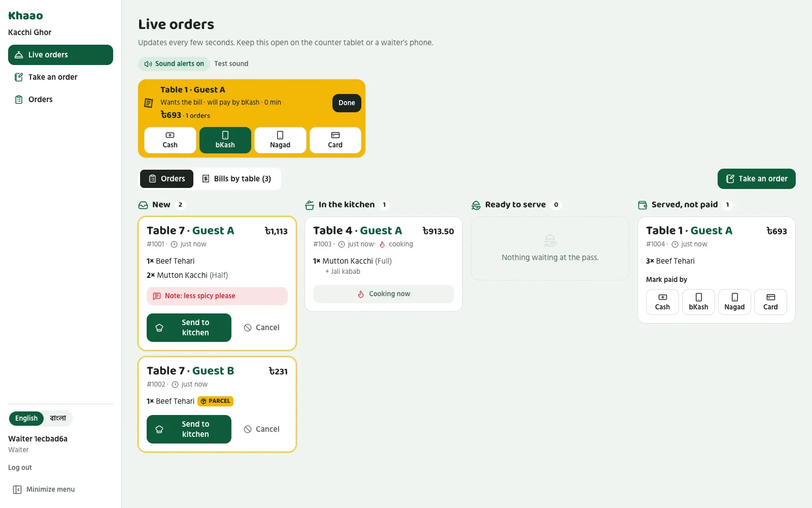Click the Table 4 Guest A heading
812x508 pixels.
coord(357,231)
